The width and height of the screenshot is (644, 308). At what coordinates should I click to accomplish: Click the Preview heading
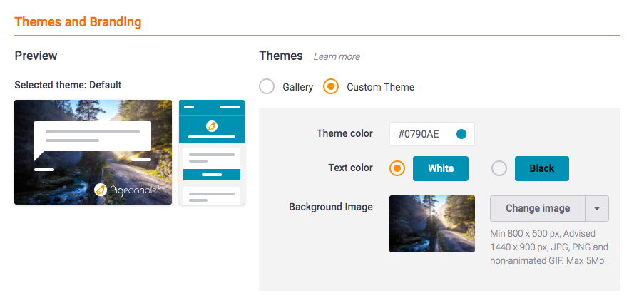(x=36, y=56)
